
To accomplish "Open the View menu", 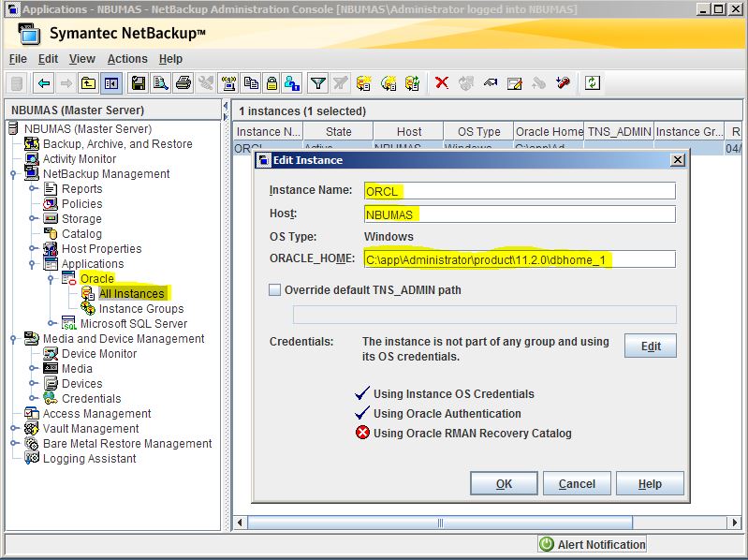I will coord(82,59).
